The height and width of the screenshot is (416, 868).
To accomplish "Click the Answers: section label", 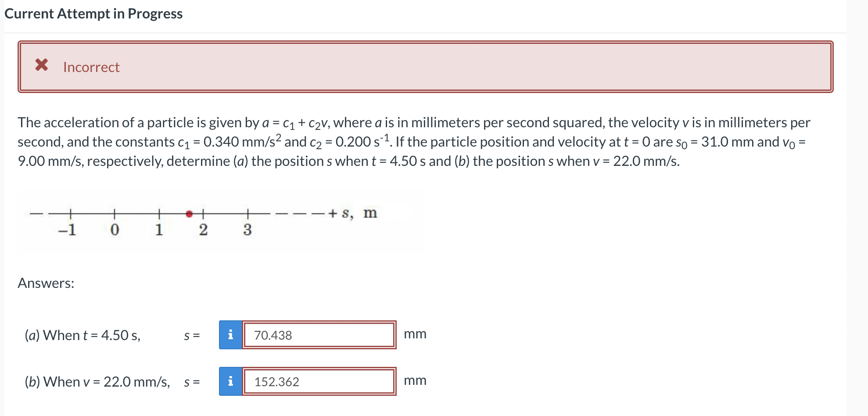I will (47, 283).
